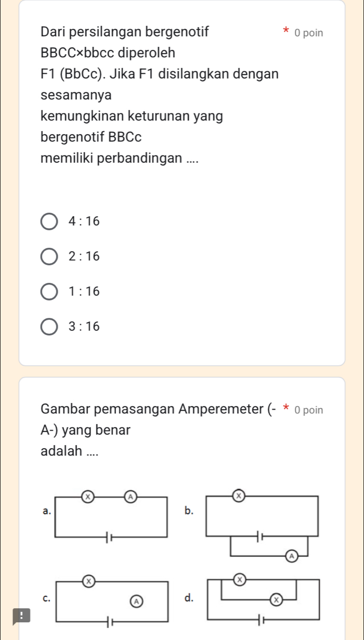Pick the 1 : 16 answer choice
Screen dimensions: 364x640
point(49,292)
